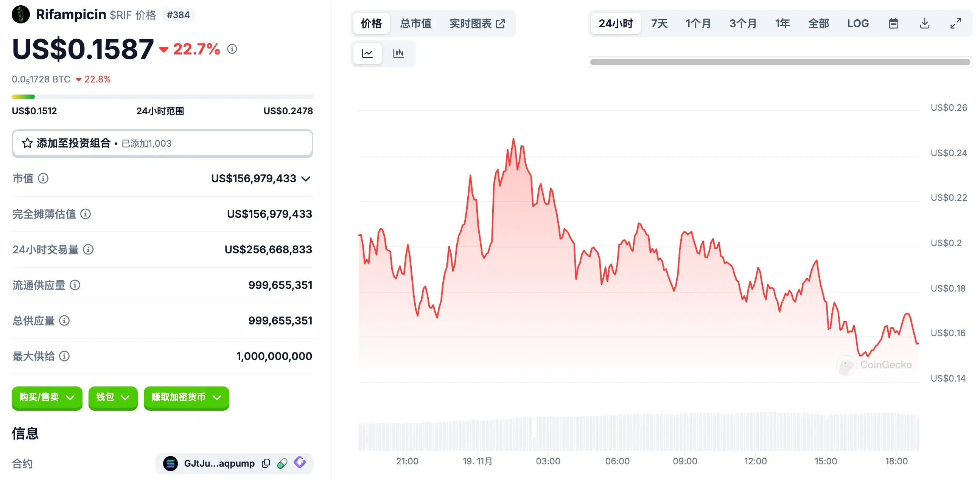Switch to the candlestick chart icon
Viewport: 980px width, 481px height.
pyautogui.click(x=398, y=54)
